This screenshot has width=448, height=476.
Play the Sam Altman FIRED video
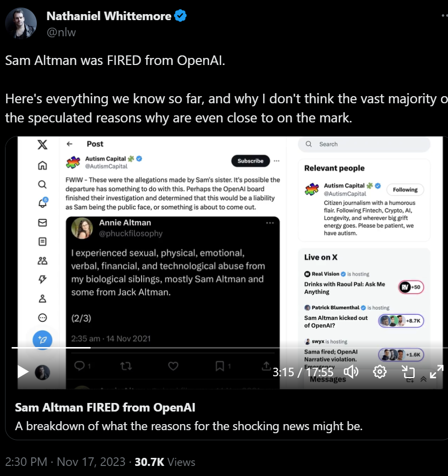tap(23, 372)
